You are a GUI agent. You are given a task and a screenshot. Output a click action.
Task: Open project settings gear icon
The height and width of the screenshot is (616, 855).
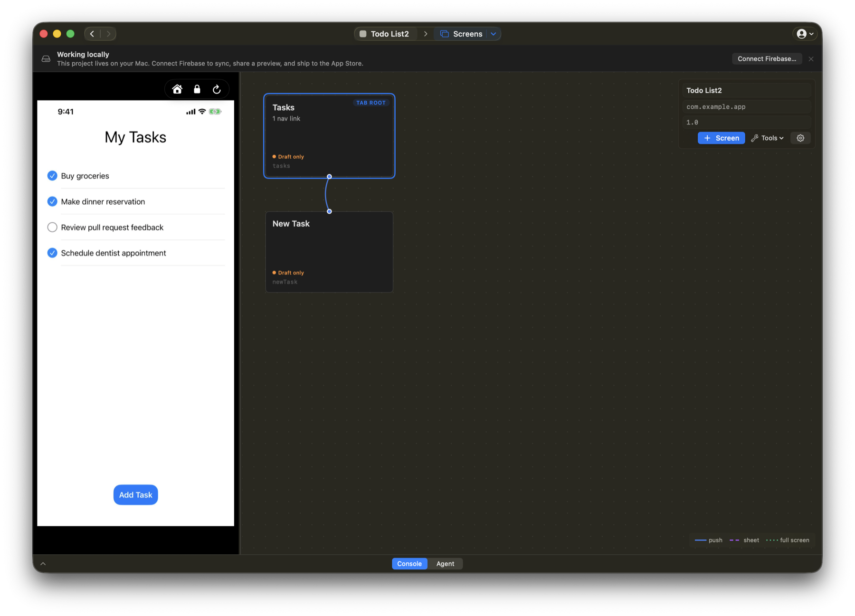(800, 138)
